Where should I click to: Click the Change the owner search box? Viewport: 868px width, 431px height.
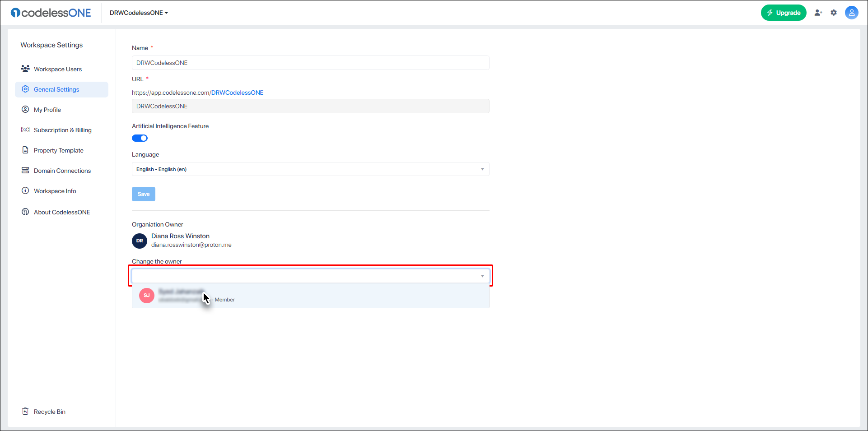310,276
